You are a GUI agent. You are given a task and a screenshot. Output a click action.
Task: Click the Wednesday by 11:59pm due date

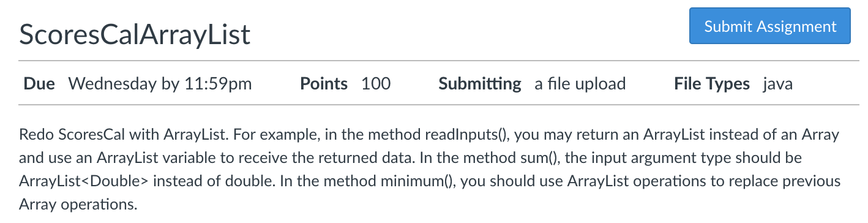point(160,84)
